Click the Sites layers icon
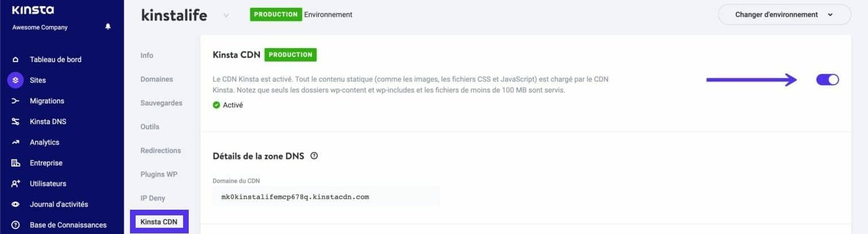Screen dimensions: 868x234 coord(15,80)
